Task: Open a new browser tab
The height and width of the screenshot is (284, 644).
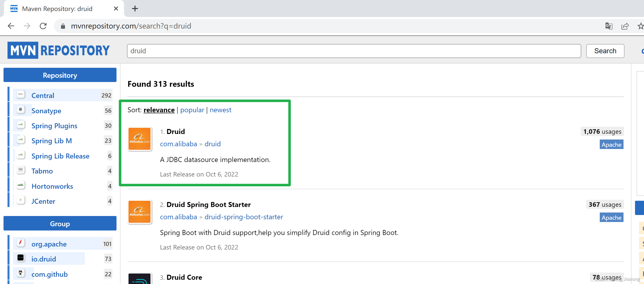Action: [135, 8]
